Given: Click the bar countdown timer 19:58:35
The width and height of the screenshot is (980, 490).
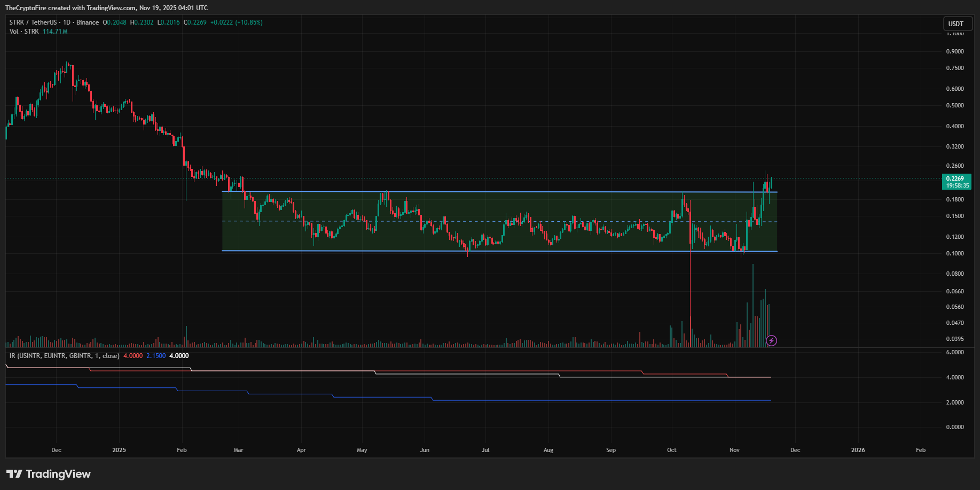Looking at the screenshot, I should click(x=957, y=185).
